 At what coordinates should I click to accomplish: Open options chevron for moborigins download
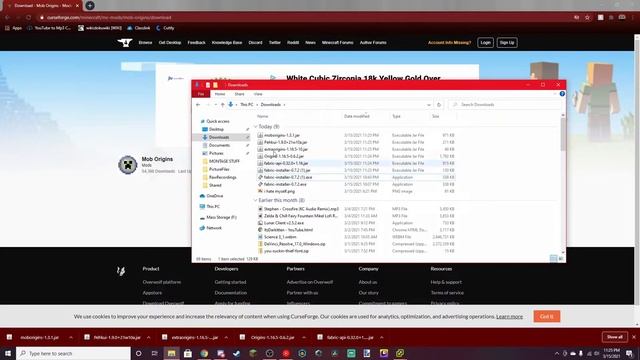coord(71,338)
